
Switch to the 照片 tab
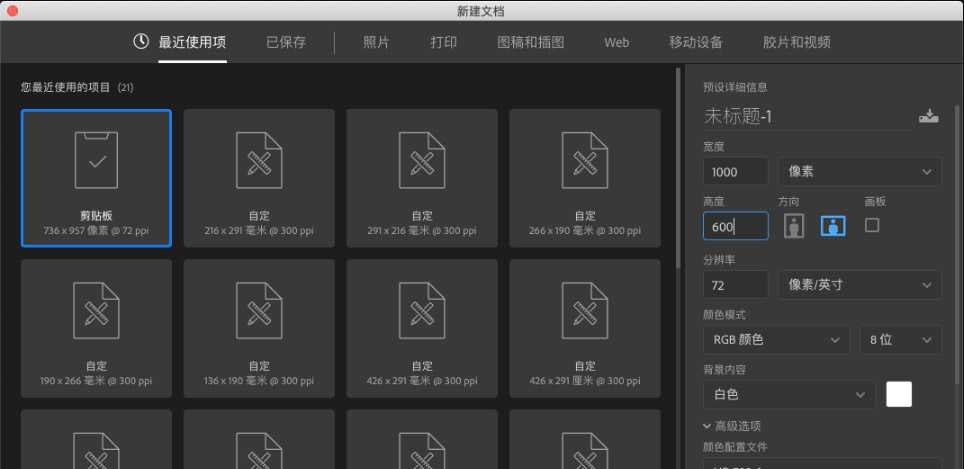pyautogui.click(x=376, y=42)
